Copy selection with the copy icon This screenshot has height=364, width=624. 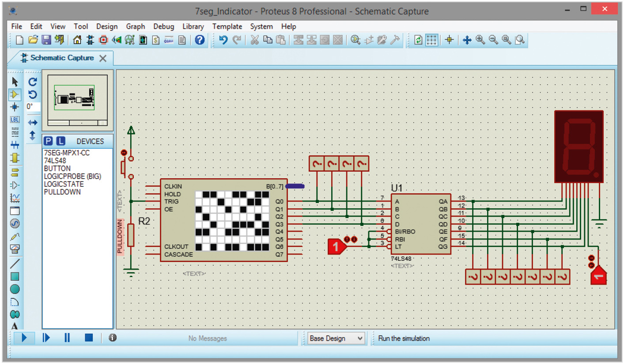[268, 40]
